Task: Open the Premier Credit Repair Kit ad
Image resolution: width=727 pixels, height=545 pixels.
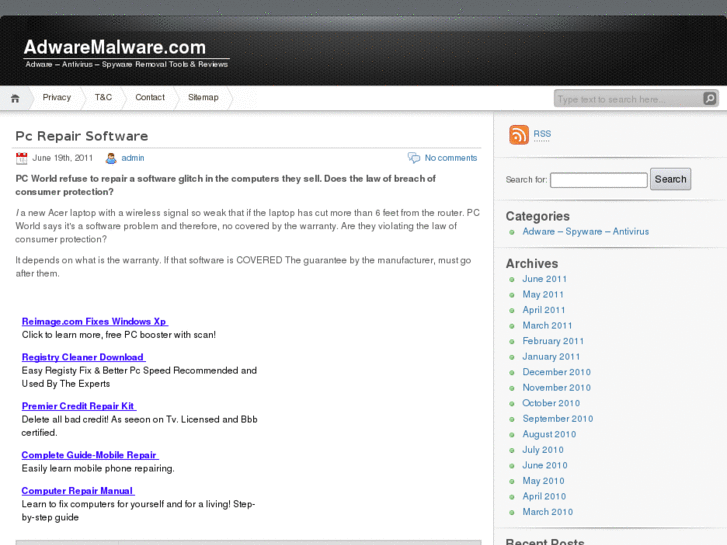Action: pyautogui.click(x=79, y=406)
